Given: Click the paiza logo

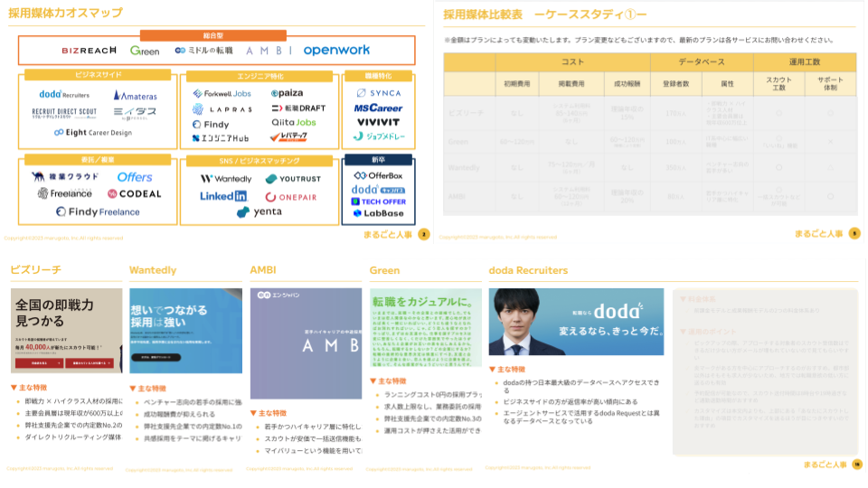Looking at the screenshot, I should point(287,93).
